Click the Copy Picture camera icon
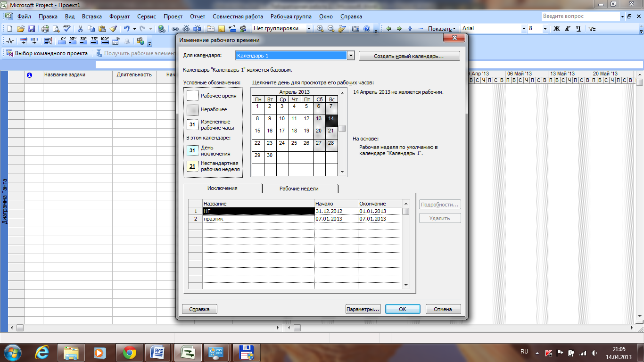The width and height of the screenshot is (644, 362). pos(356,29)
